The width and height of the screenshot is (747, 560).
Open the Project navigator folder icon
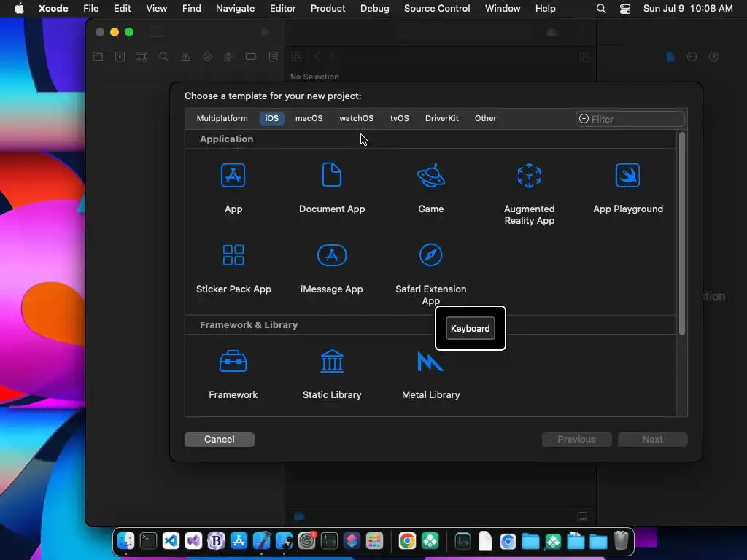[98, 57]
